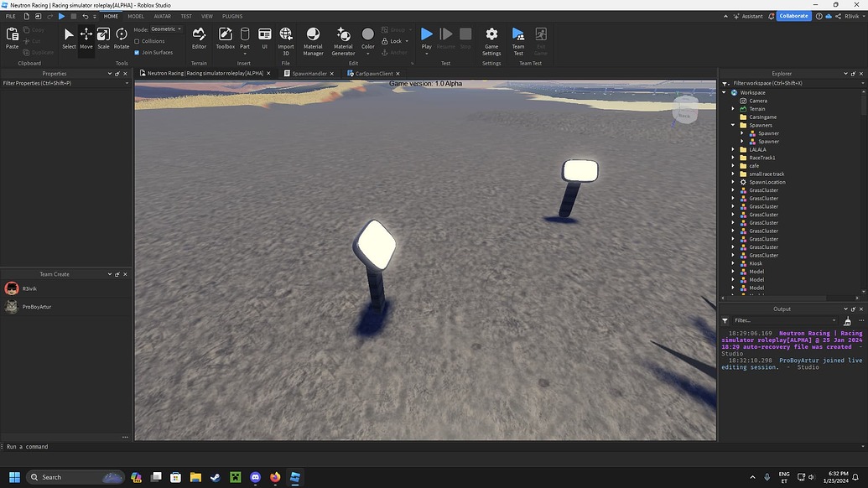Click the Color tool swatch
The image size is (868, 488).
click(367, 36)
